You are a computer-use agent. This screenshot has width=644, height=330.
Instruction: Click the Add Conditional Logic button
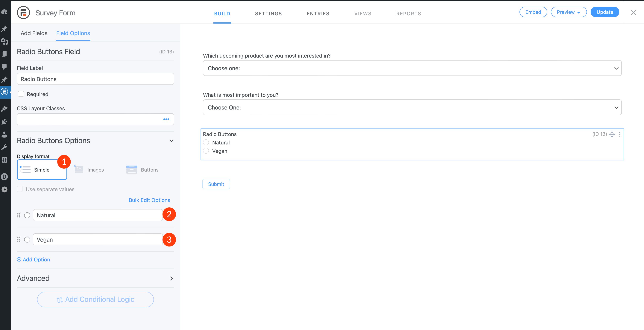(95, 299)
